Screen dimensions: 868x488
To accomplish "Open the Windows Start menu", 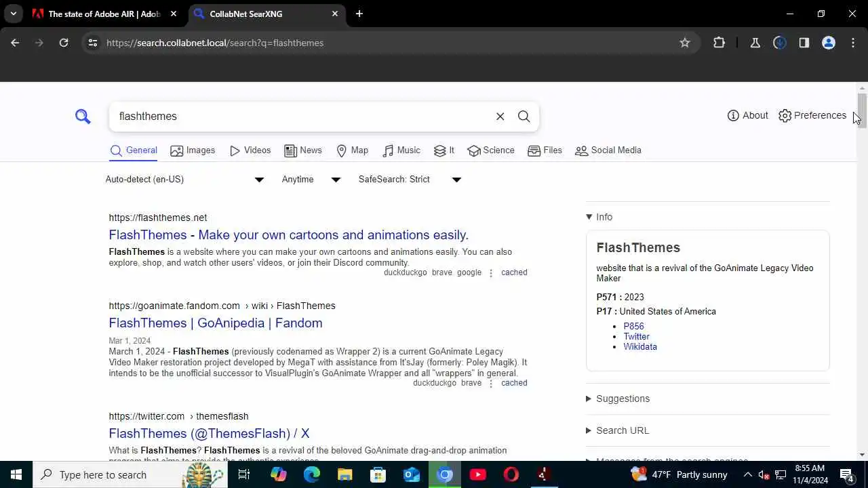I will pos(16,474).
